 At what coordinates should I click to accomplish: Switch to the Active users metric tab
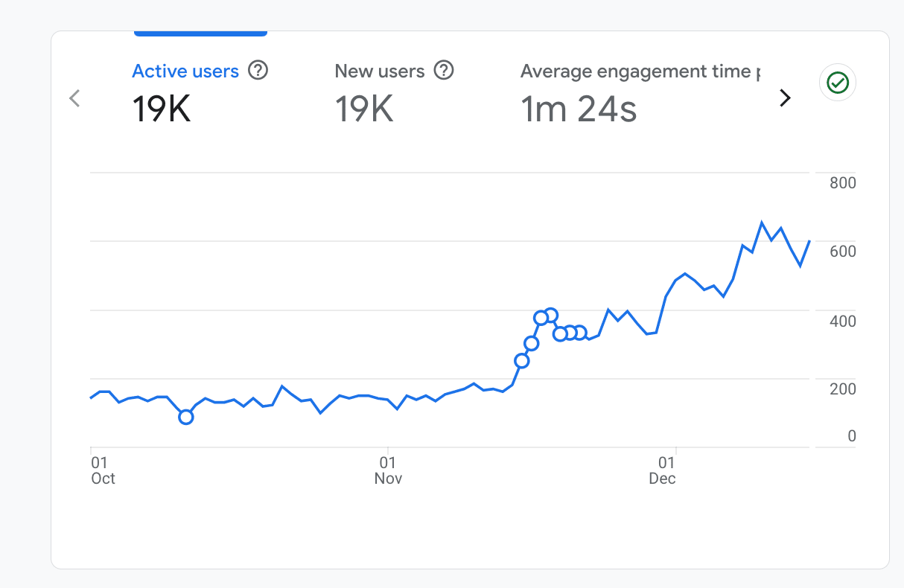click(185, 71)
